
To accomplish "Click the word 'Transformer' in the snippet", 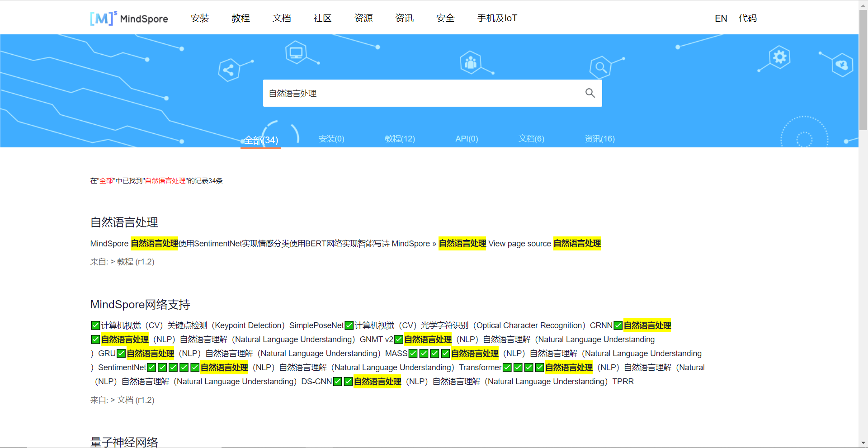I will [480, 368].
